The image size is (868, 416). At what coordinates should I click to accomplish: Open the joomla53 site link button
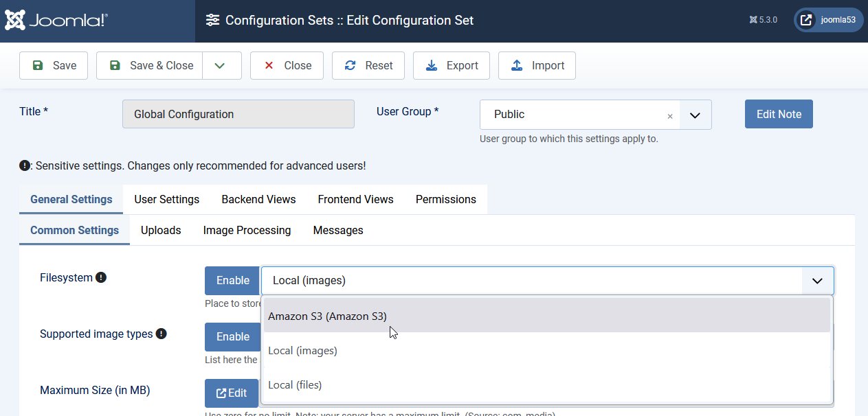828,20
